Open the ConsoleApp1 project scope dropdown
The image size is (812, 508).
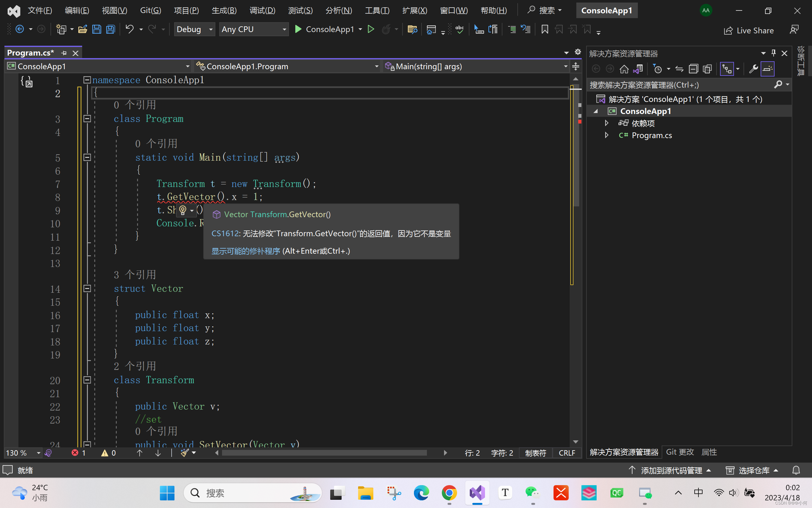click(98, 67)
